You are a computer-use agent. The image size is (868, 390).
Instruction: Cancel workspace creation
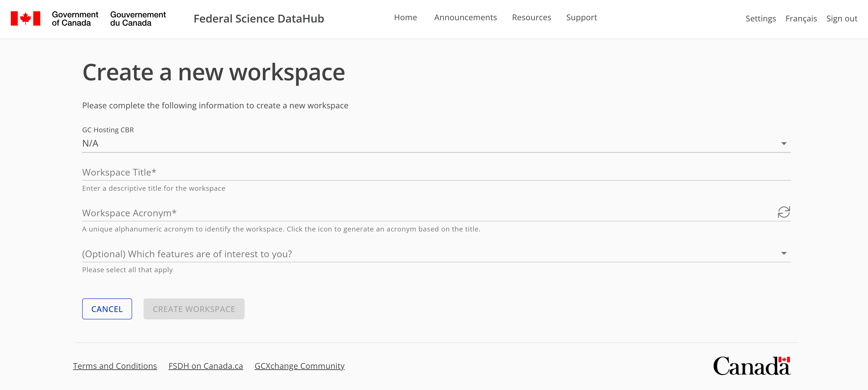point(107,309)
